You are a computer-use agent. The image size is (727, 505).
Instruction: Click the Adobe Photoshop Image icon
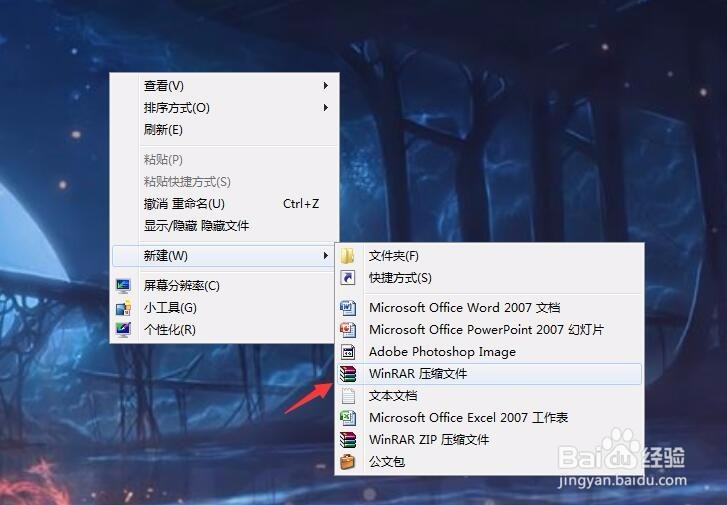(x=348, y=352)
